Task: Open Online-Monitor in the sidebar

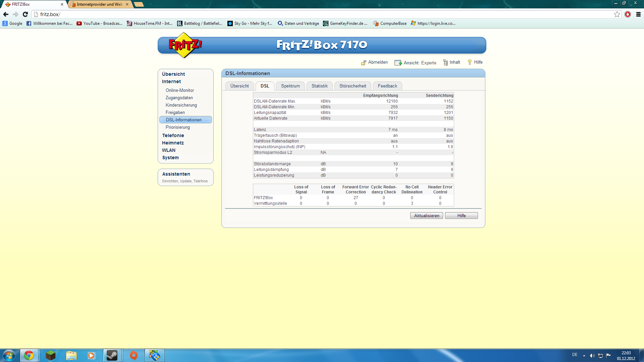Action: click(180, 90)
